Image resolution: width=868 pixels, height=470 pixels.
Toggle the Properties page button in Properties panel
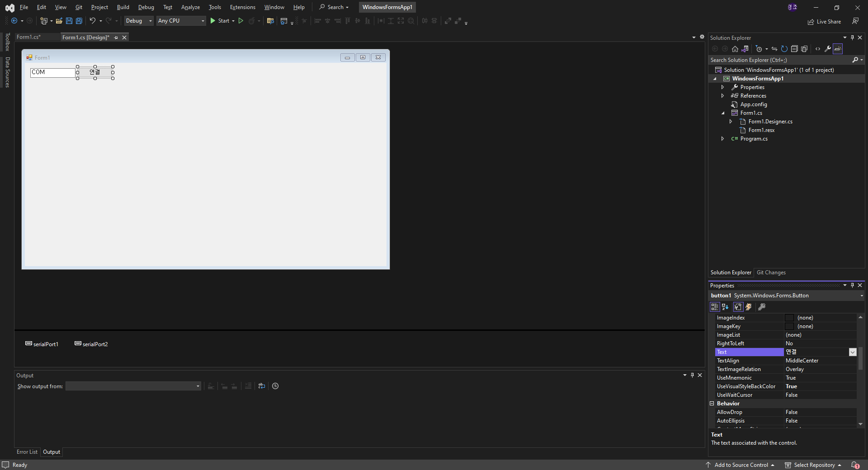[x=738, y=307]
